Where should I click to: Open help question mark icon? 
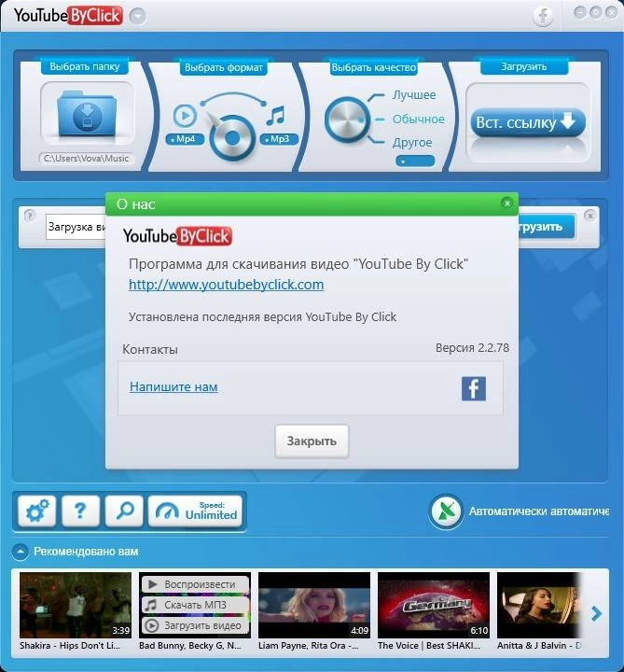coord(80,511)
